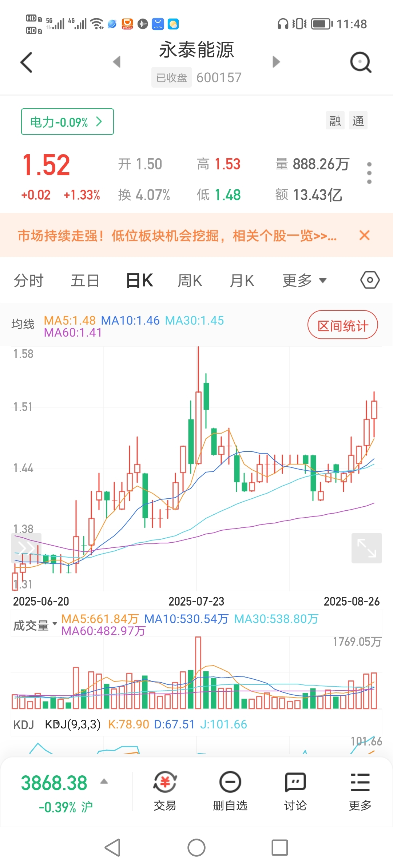393x868 pixels.
Task: Tap the back arrow at top left
Action: click(27, 62)
